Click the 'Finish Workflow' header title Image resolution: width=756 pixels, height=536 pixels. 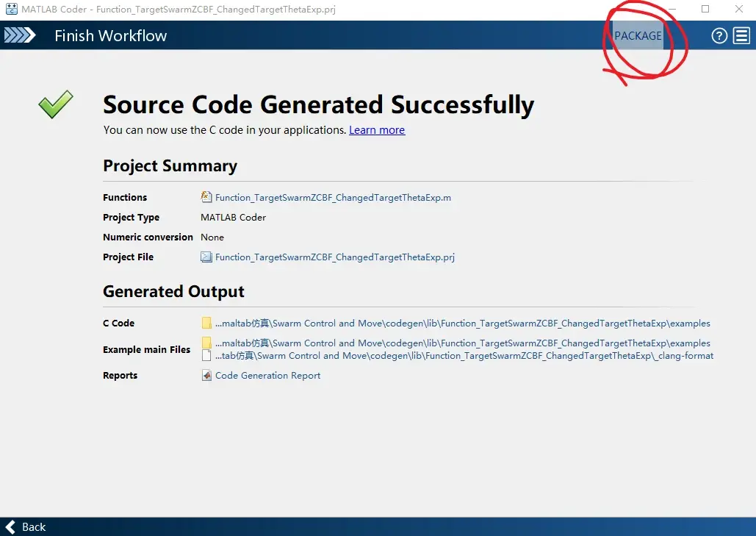pos(110,36)
